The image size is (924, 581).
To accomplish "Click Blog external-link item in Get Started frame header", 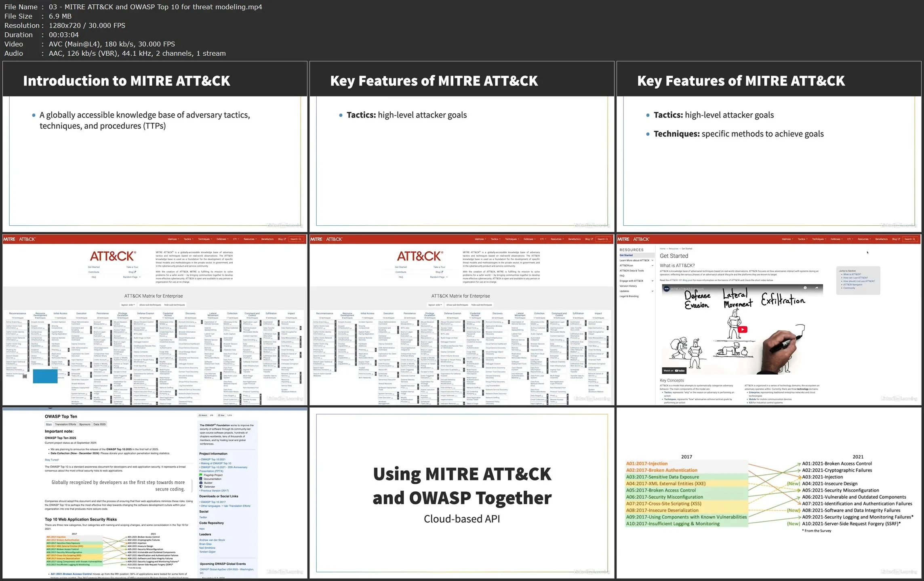I will 896,239.
